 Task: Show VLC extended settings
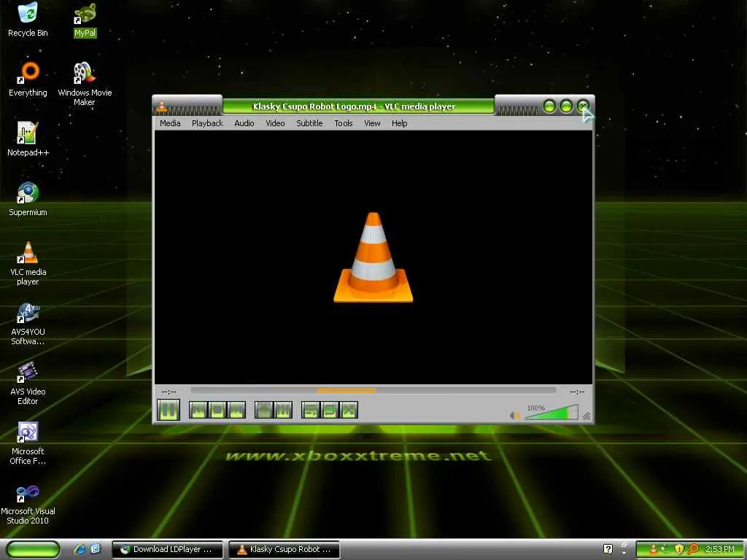tap(283, 410)
